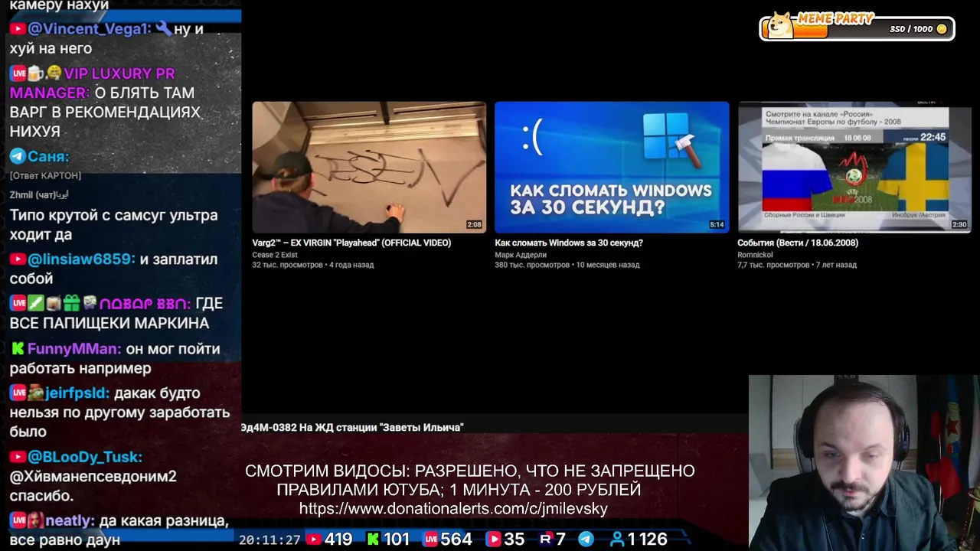Click the username 'neatly' in chat
980x551 pixels.
coord(70,521)
